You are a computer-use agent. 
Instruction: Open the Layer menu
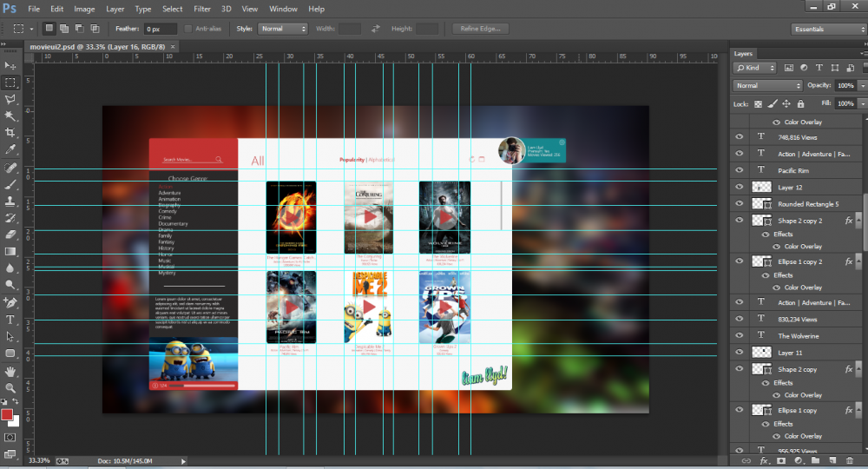pos(115,9)
